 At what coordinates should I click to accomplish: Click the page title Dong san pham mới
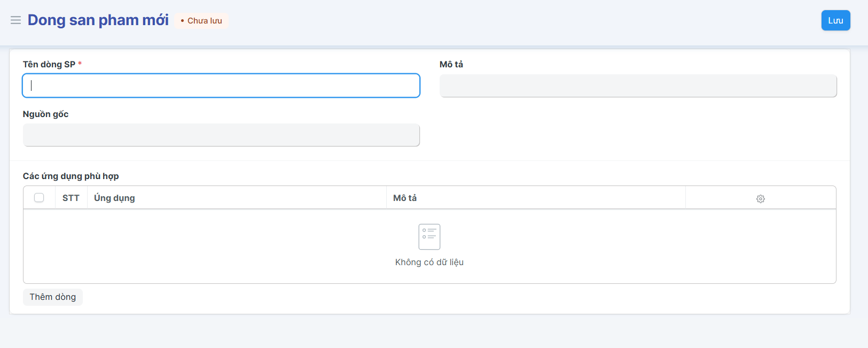[98, 20]
